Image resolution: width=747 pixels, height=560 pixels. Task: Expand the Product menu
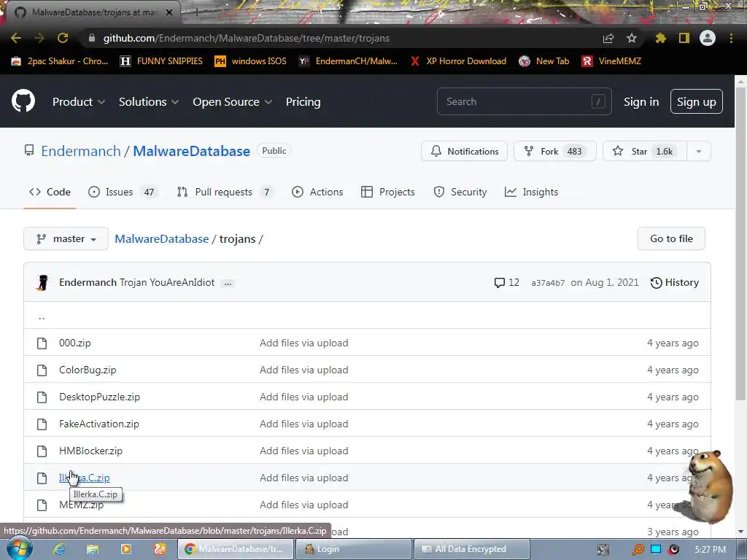[x=79, y=102]
